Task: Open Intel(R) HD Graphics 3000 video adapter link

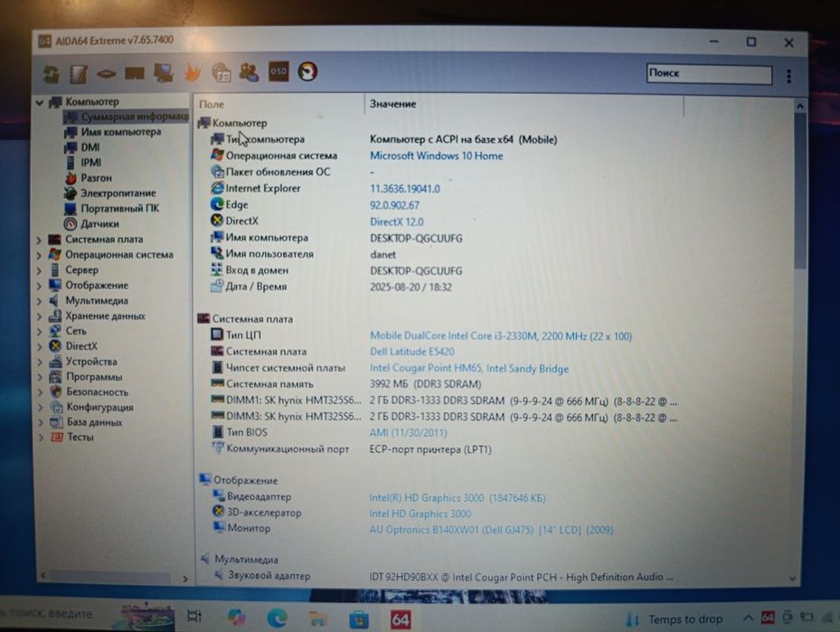Action: [457, 497]
